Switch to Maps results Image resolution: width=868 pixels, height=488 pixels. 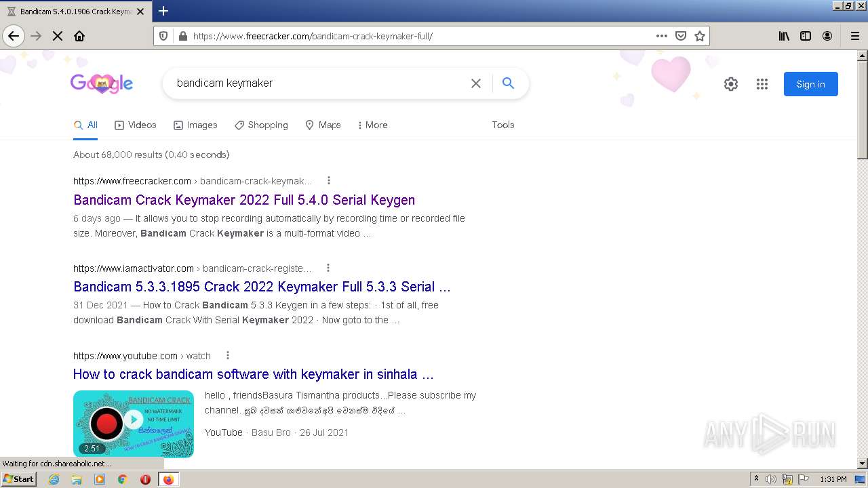tap(323, 125)
